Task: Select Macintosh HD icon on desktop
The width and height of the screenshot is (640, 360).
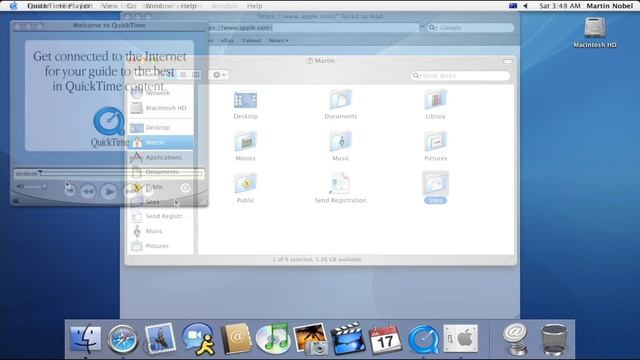Action: pyautogui.click(x=595, y=33)
